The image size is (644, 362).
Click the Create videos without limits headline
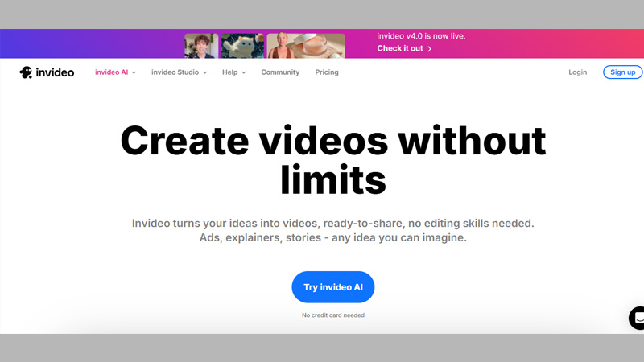[x=332, y=160]
